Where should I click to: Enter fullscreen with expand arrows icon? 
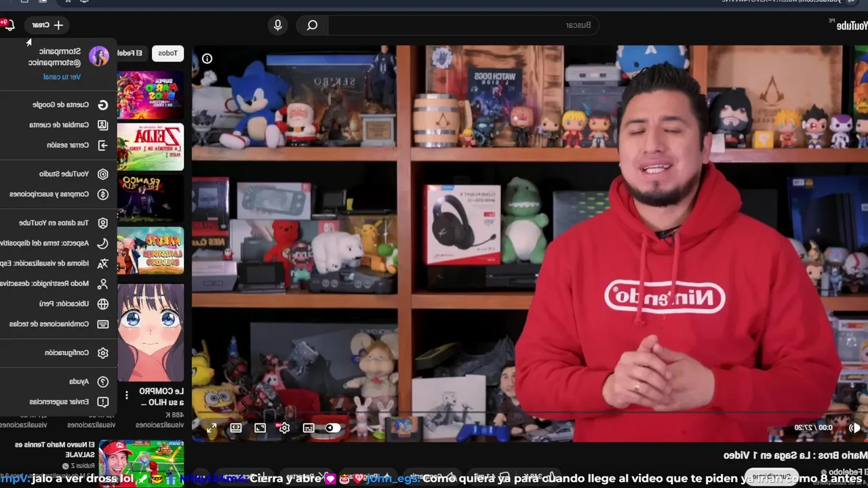(212, 428)
